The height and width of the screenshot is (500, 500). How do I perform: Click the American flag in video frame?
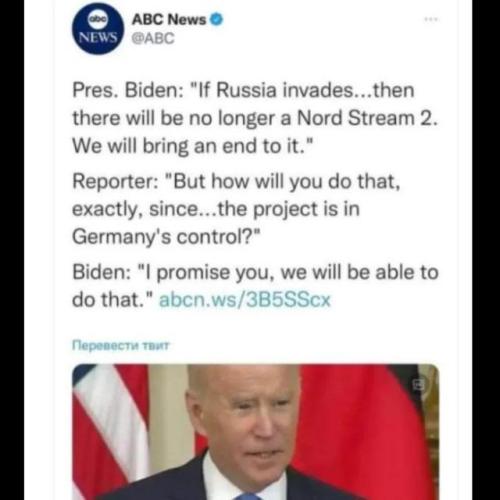pyautogui.click(x=111, y=432)
